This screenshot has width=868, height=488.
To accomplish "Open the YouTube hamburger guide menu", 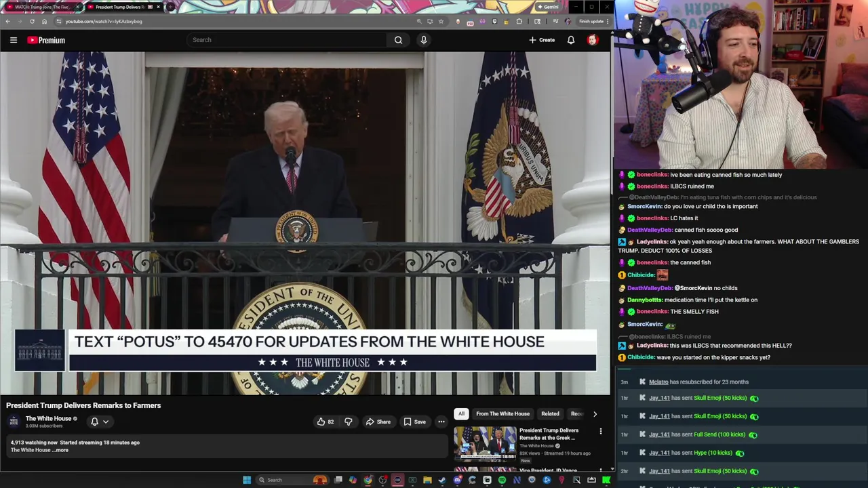I will click(x=13, y=40).
